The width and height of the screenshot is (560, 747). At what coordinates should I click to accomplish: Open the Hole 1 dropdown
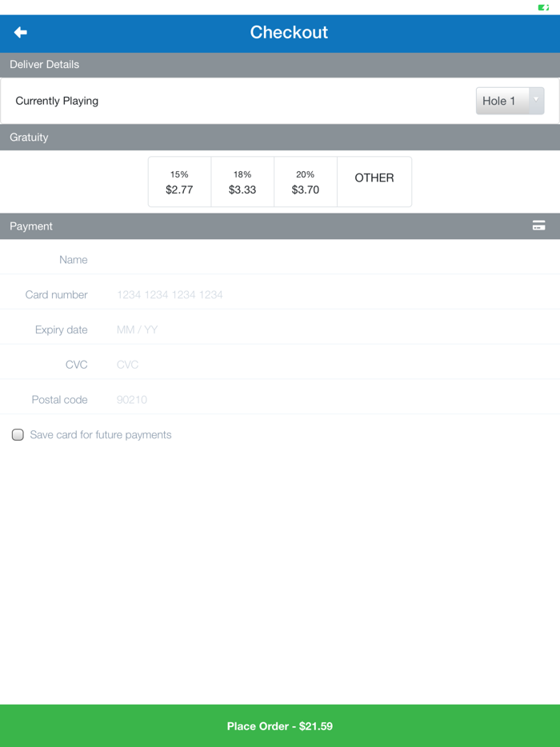click(x=510, y=101)
